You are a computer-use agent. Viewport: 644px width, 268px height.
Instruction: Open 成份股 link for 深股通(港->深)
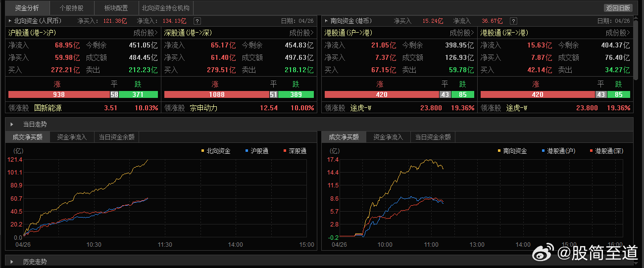pos(301,33)
